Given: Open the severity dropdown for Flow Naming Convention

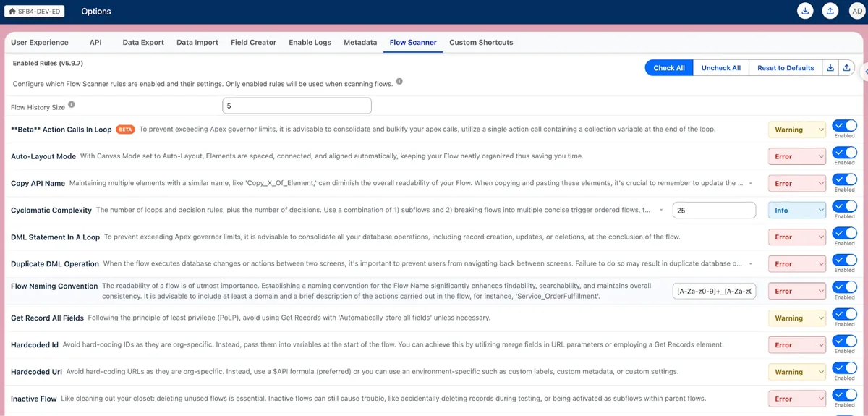Looking at the screenshot, I should point(796,291).
